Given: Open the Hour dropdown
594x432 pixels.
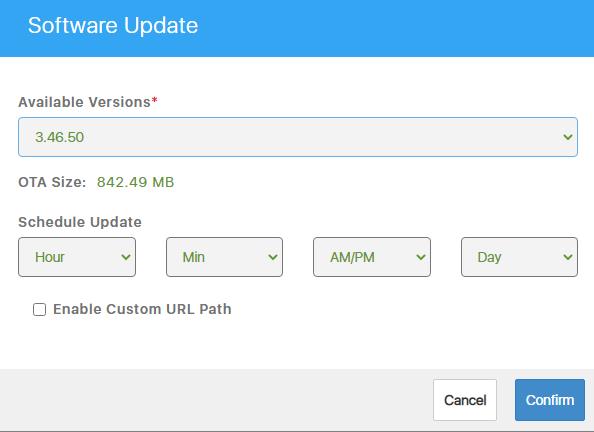Looking at the screenshot, I should [77, 257].
